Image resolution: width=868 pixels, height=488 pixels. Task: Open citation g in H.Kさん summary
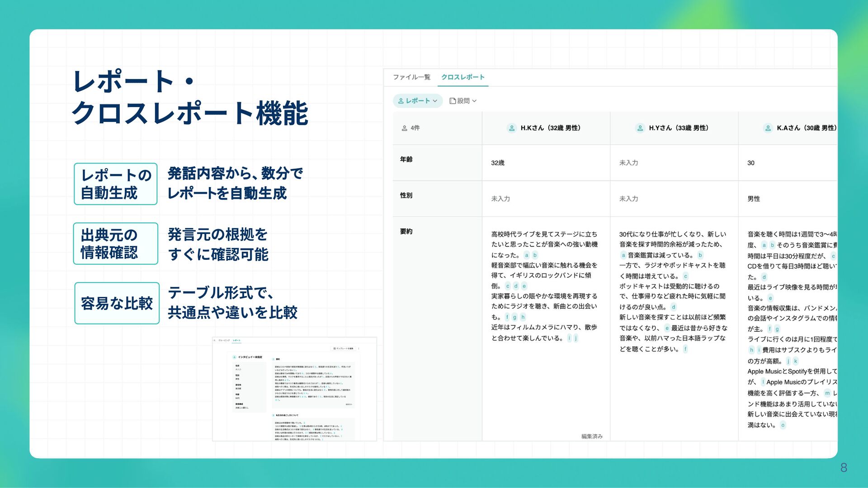[x=514, y=317]
